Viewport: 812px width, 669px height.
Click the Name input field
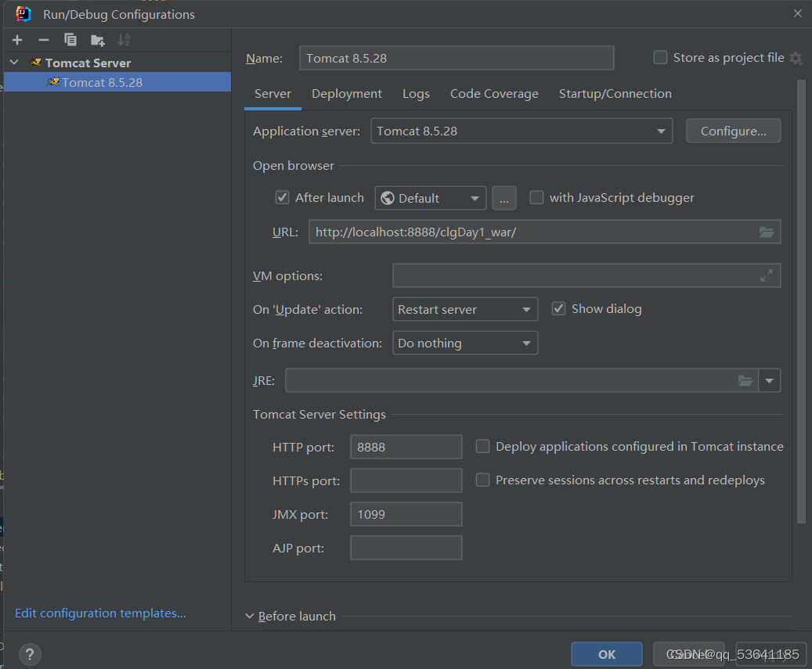457,58
